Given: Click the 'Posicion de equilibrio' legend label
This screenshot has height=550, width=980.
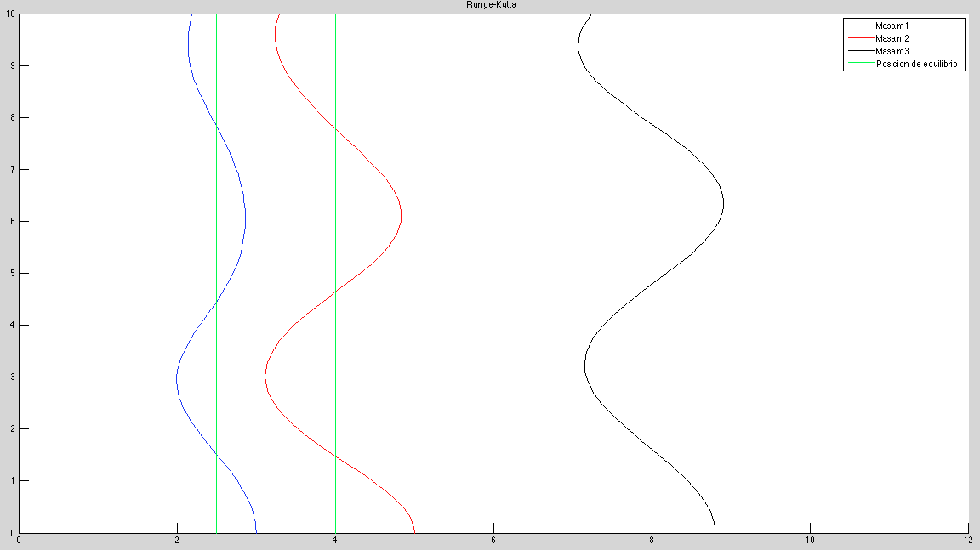Looking at the screenshot, I should 919,65.
